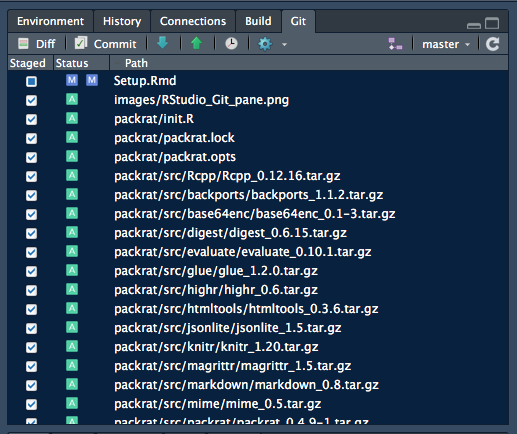Viewport: 517px width, 434px height.
Task: Click Added status icon for Rcpp tarball
Action: click(72, 175)
